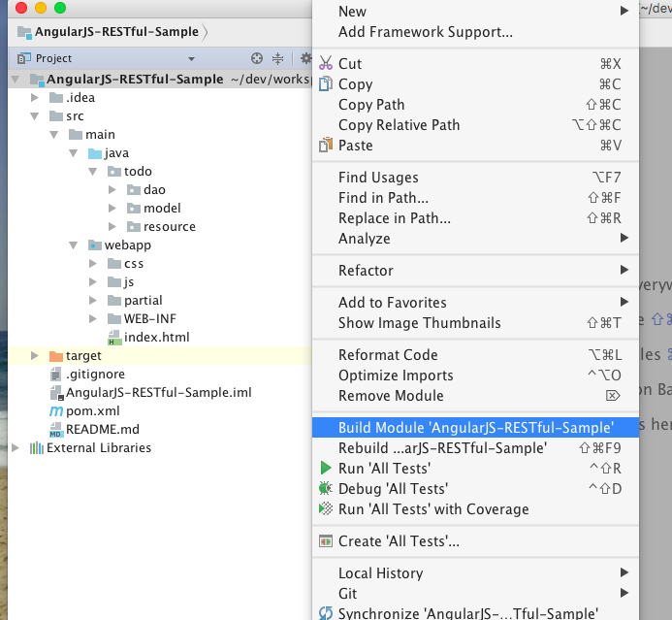The image size is (672, 620).
Task: Click the README.md markdown file icon
Action: click(x=56, y=429)
